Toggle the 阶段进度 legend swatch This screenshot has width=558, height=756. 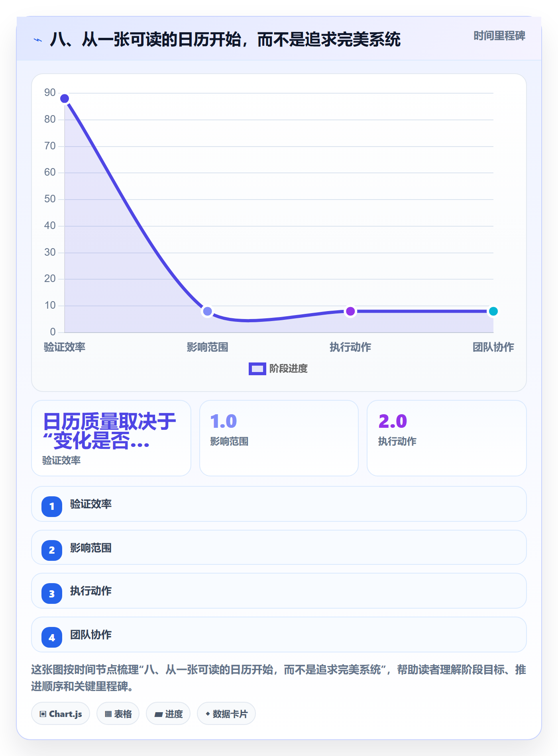(x=257, y=369)
